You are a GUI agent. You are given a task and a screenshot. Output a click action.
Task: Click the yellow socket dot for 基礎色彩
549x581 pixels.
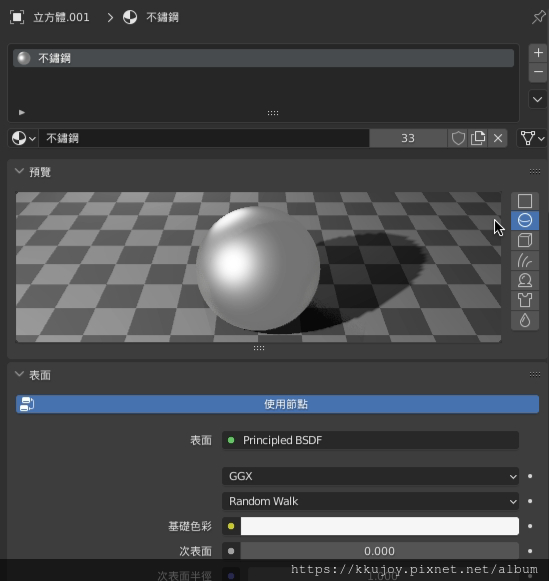coord(231,526)
